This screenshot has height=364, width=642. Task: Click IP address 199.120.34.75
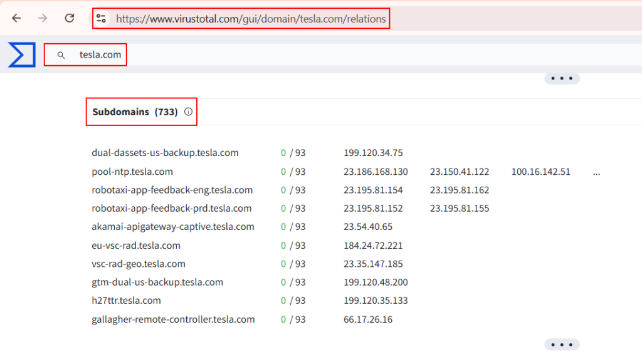point(373,153)
